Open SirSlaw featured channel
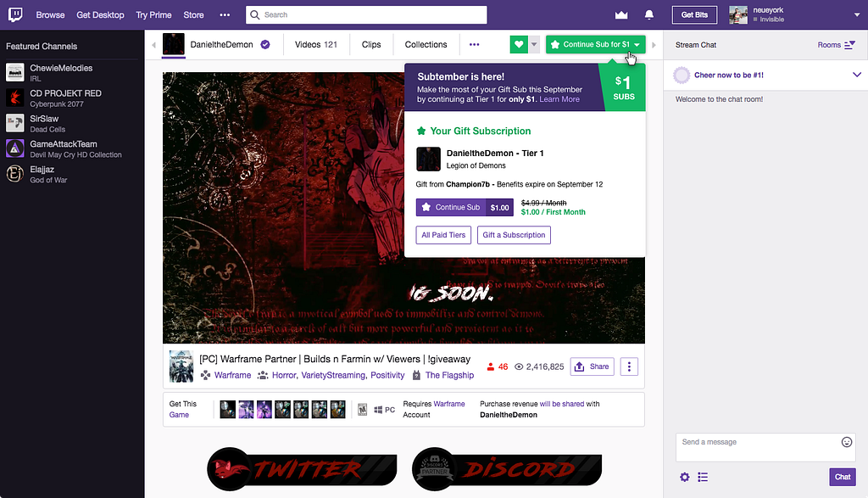This screenshot has height=498, width=868. pyautogui.click(x=71, y=124)
